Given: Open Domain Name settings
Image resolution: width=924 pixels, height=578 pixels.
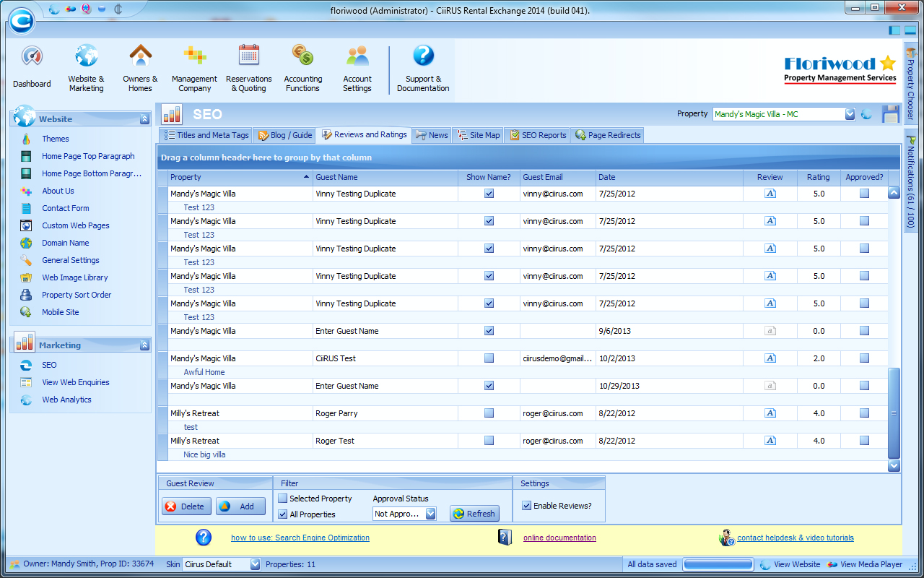Looking at the screenshot, I should click(66, 243).
